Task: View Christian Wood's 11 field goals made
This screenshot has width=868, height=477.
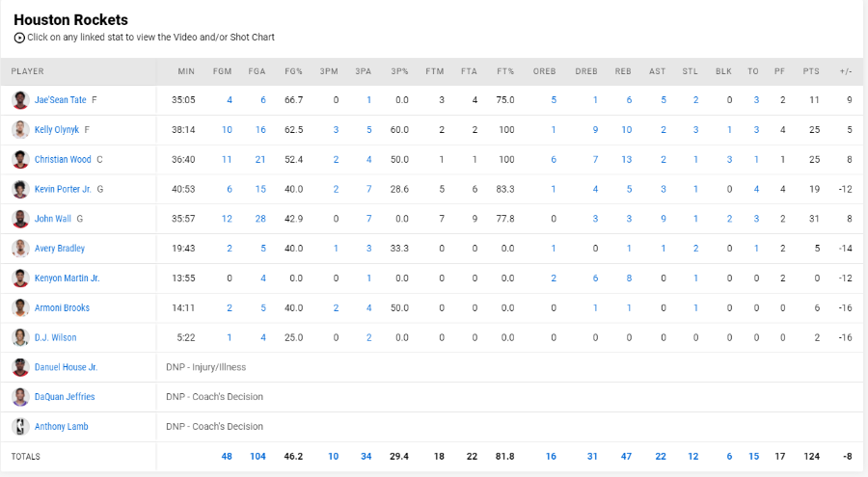Action: tap(227, 159)
